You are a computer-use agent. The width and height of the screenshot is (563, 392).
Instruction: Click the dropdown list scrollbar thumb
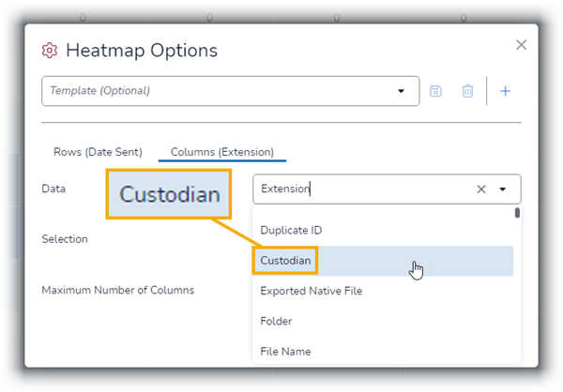point(517,213)
